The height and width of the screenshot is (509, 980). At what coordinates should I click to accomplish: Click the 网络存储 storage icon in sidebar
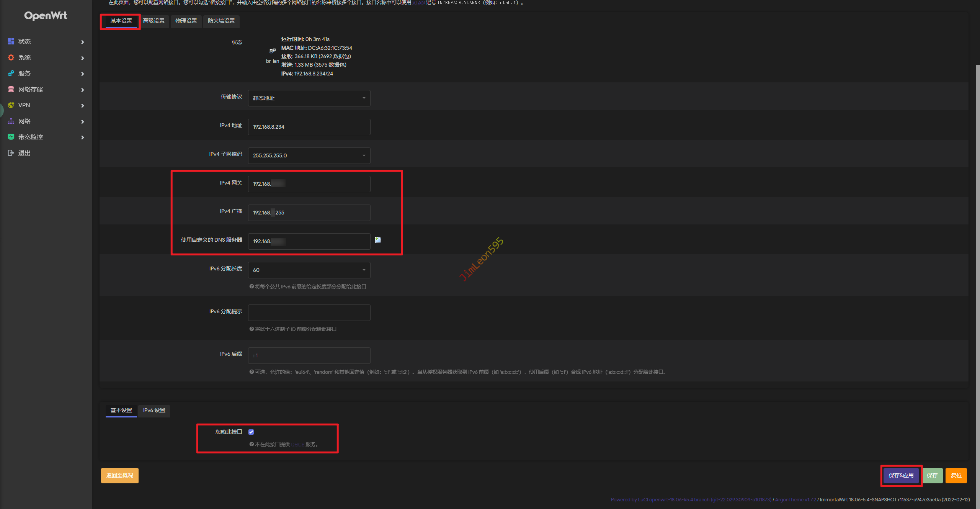tap(11, 89)
